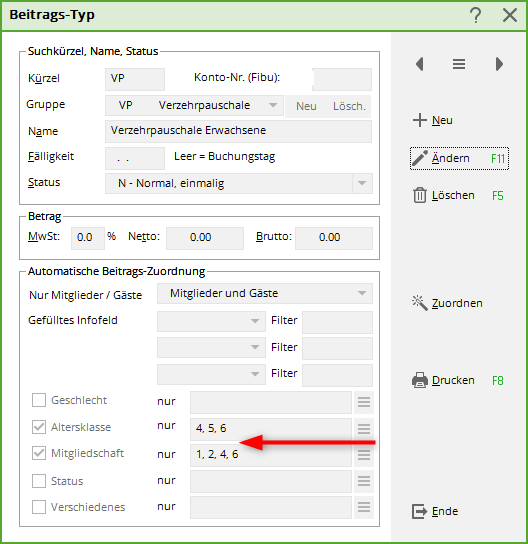The image size is (528, 544).
Task: Click the Name field Verzehrpauschale Erwachsene
Action: click(x=238, y=131)
